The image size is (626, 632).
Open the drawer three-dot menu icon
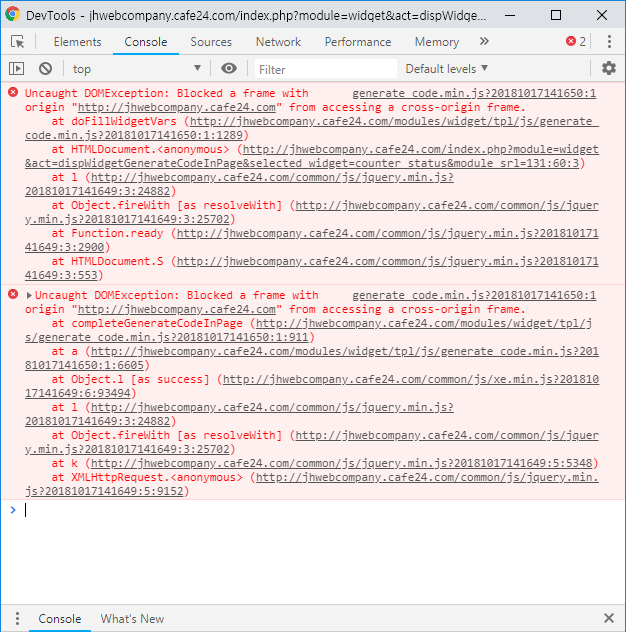17,618
